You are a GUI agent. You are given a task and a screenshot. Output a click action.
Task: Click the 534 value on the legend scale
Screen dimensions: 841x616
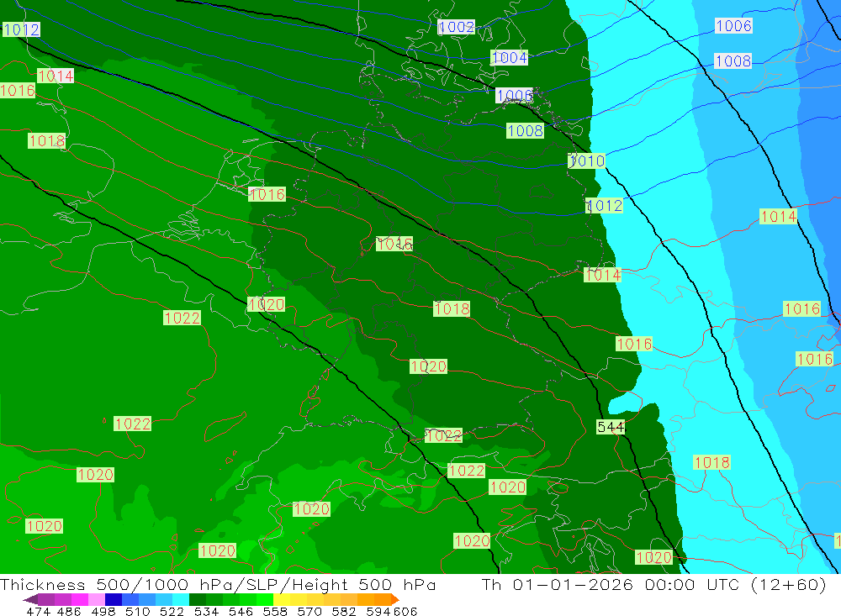(x=206, y=612)
